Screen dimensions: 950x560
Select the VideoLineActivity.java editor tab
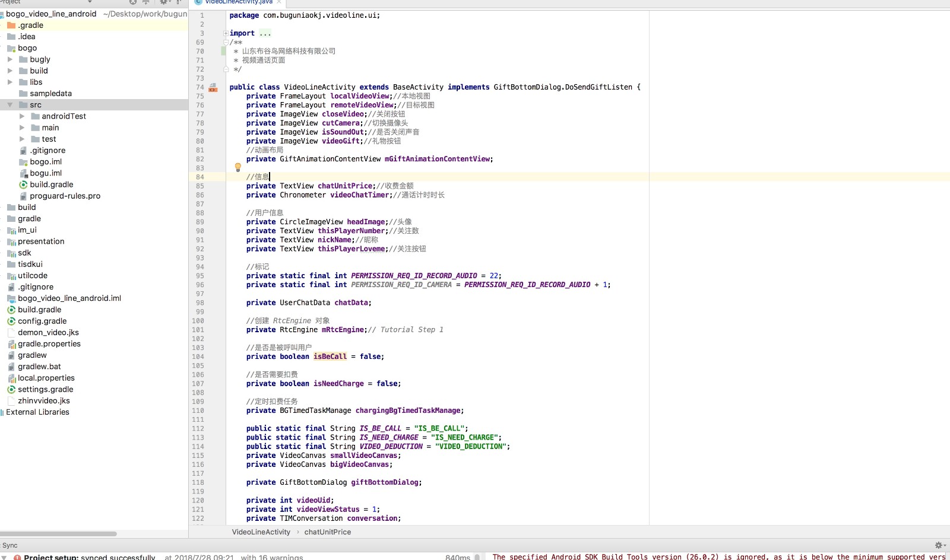pyautogui.click(x=238, y=2)
